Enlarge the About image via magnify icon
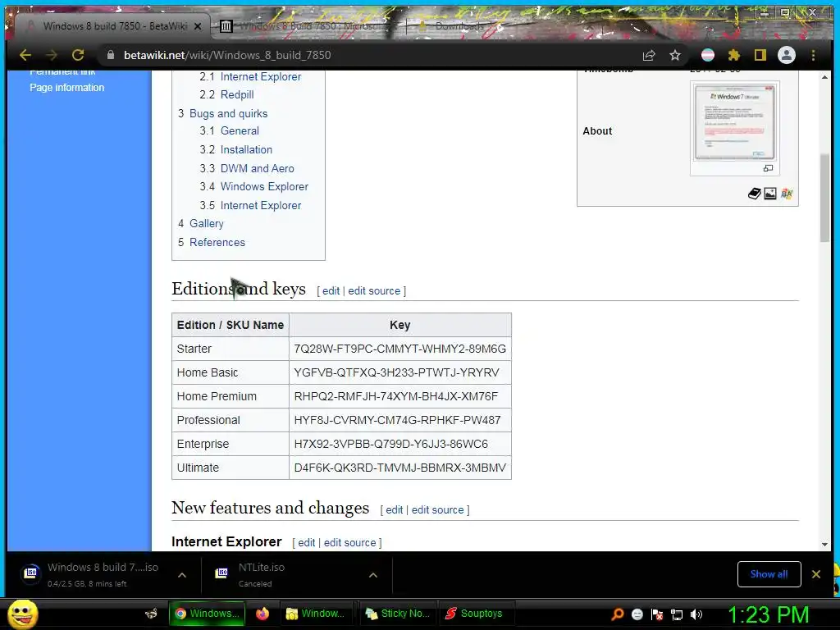Image resolution: width=840 pixels, height=630 pixels. (x=768, y=168)
